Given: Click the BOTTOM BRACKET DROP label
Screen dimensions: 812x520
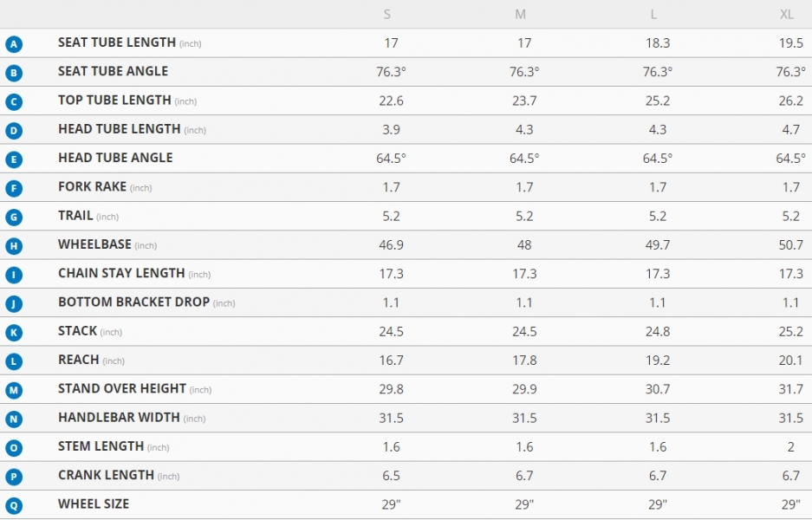Looking at the screenshot, I should 133,302.
